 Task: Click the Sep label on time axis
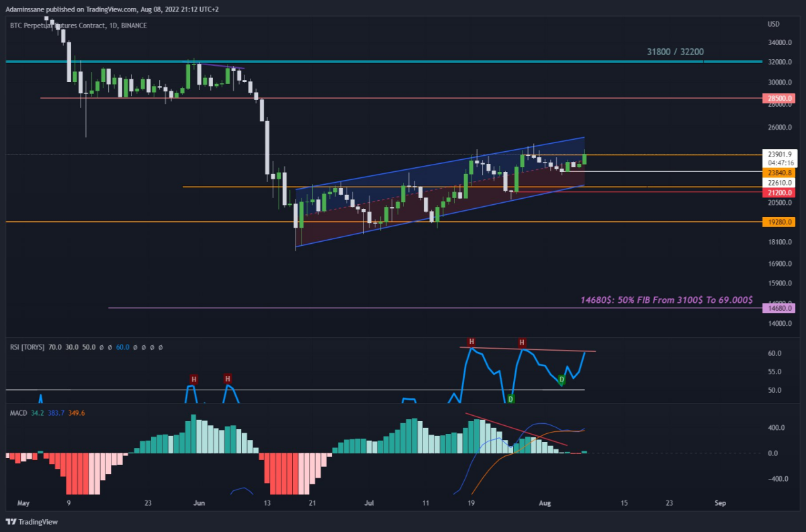[720, 502]
